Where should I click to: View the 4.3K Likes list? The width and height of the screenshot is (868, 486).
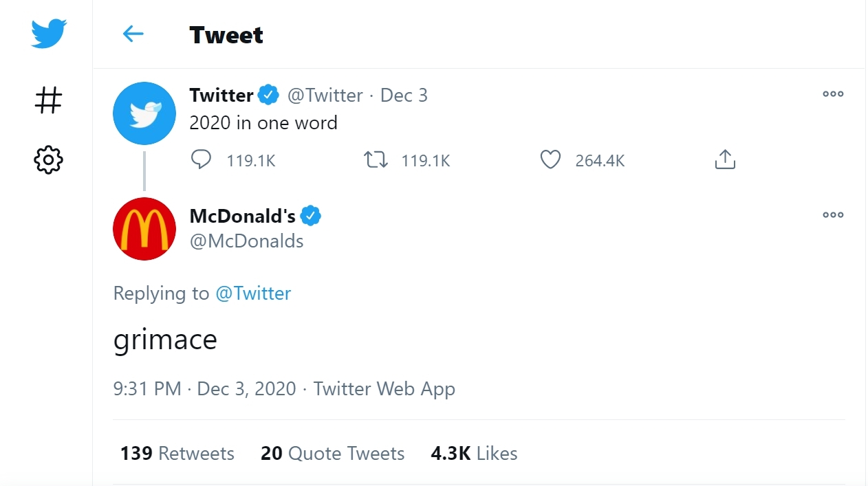click(x=474, y=454)
